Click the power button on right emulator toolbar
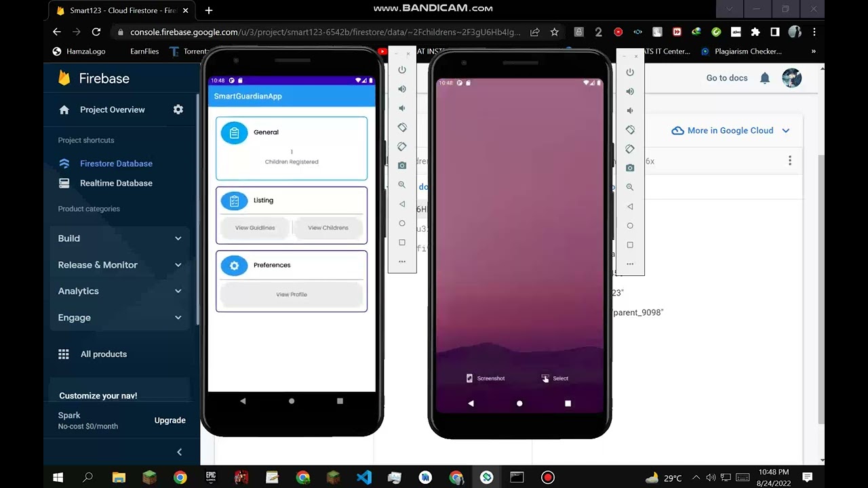The image size is (868, 488). [x=630, y=72]
